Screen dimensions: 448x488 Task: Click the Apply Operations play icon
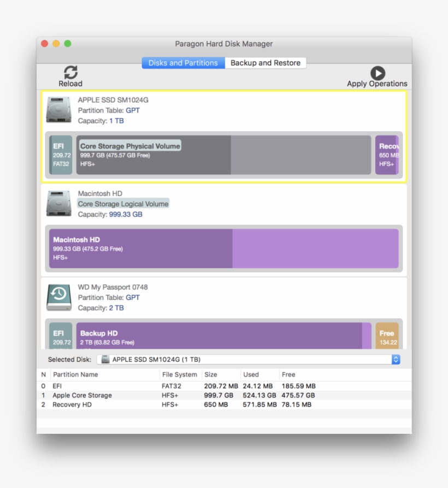click(377, 73)
